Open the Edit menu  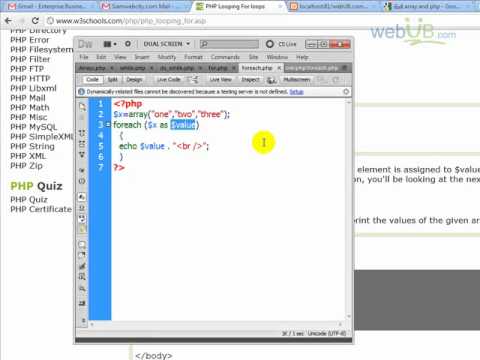[101, 57]
